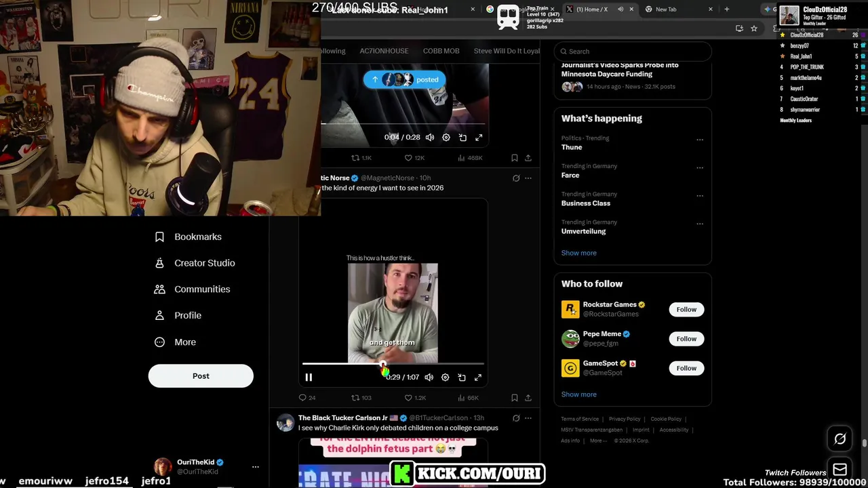Image resolution: width=868 pixels, height=488 pixels.
Task: View analytics of post with 468K views
Action: (x=470, y=158)
